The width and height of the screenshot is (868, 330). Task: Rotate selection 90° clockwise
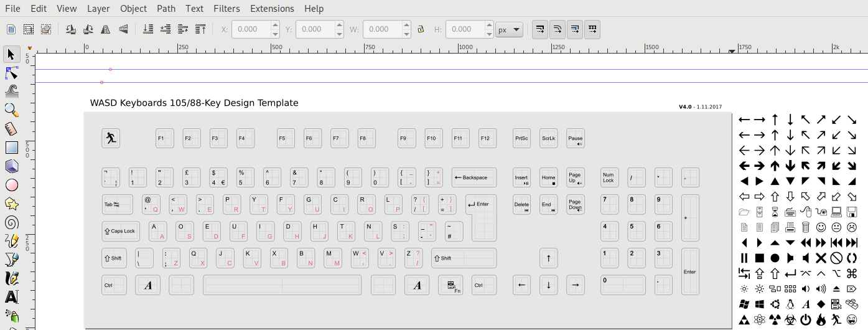tap(88, 29)
